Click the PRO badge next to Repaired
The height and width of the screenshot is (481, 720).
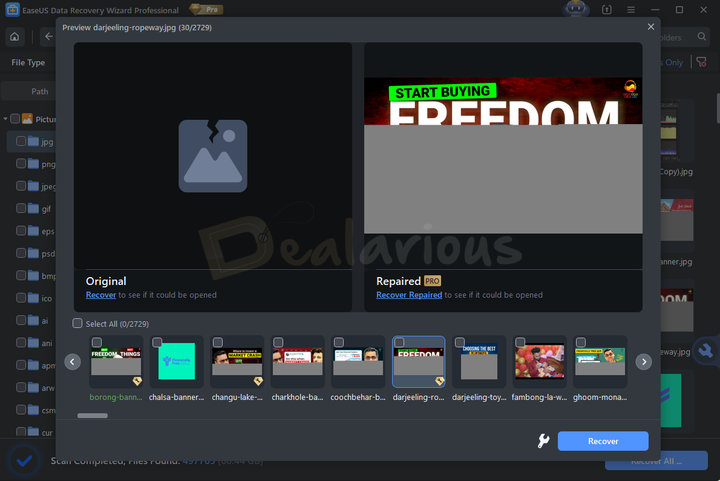[432, 280]
